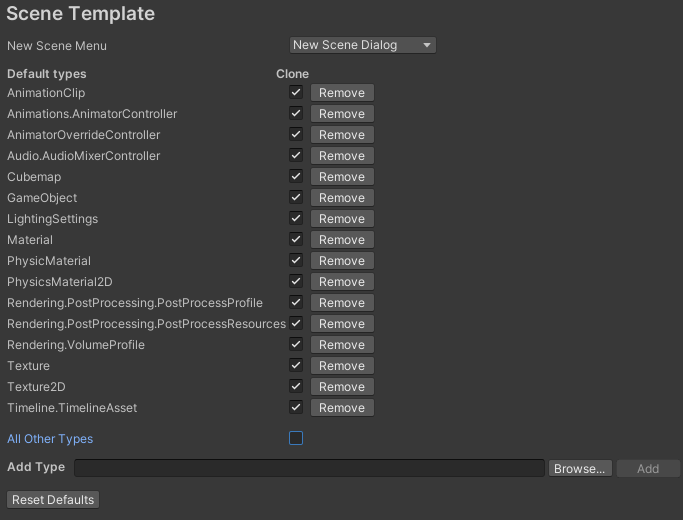Viewport: 683px width, 520px height.
Task: Select the Scene Template heading
Action: (x=81, y=14)
